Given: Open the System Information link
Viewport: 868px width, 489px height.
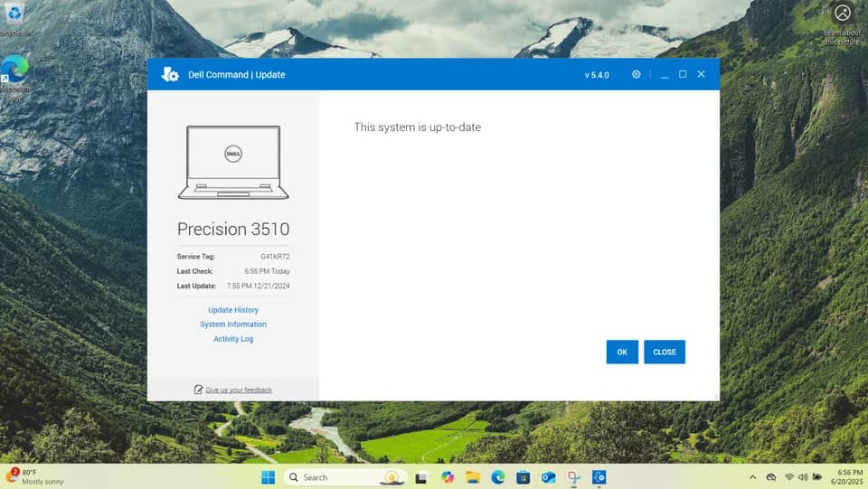Looking at the screenshot, I should point(233,324).
